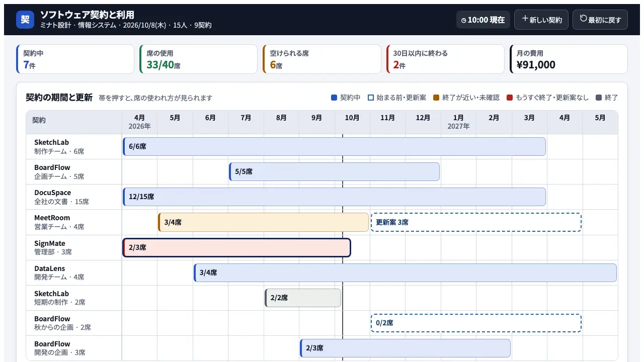
Task: Select the MeetRoom 3/4席 amber bar
Action: (x=263, y=222)
